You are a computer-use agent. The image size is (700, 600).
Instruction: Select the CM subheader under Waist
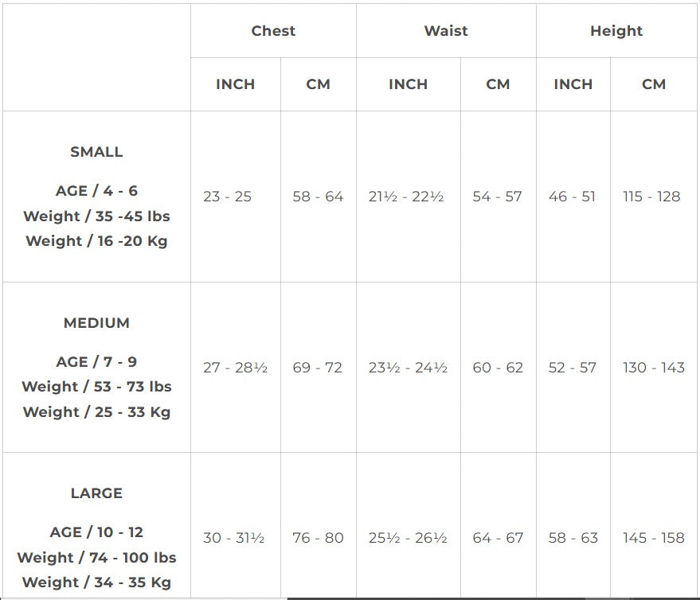pos(498,84)
